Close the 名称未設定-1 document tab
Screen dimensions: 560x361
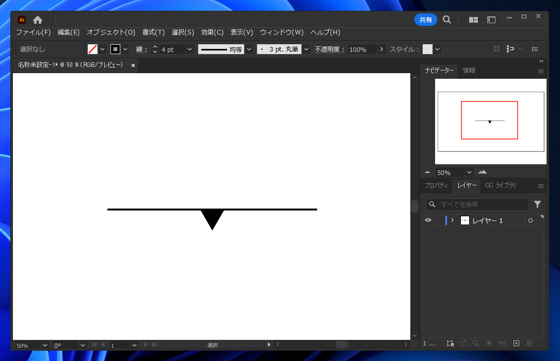pos(133,65)
